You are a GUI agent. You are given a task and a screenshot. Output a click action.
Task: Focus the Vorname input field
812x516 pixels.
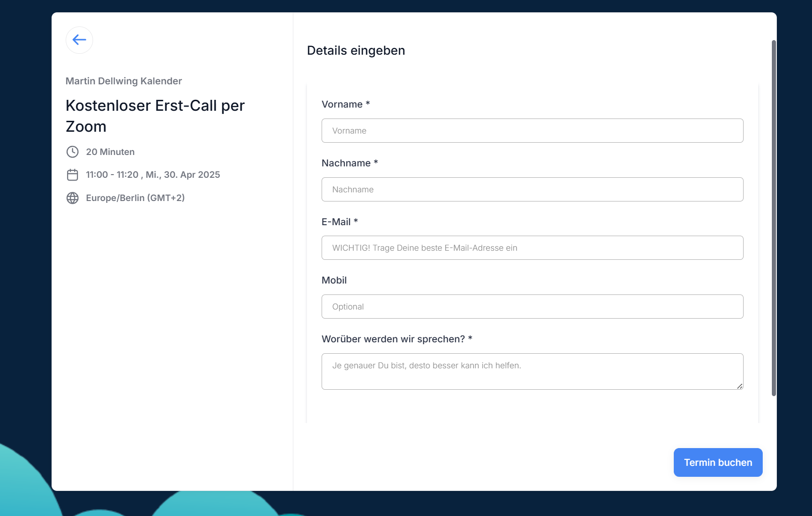point(532,131)
